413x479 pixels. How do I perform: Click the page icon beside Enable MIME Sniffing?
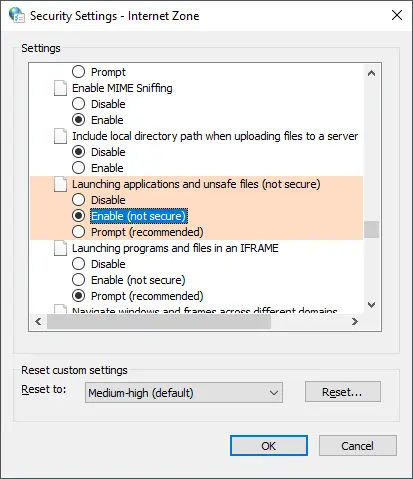pos(60,88)
